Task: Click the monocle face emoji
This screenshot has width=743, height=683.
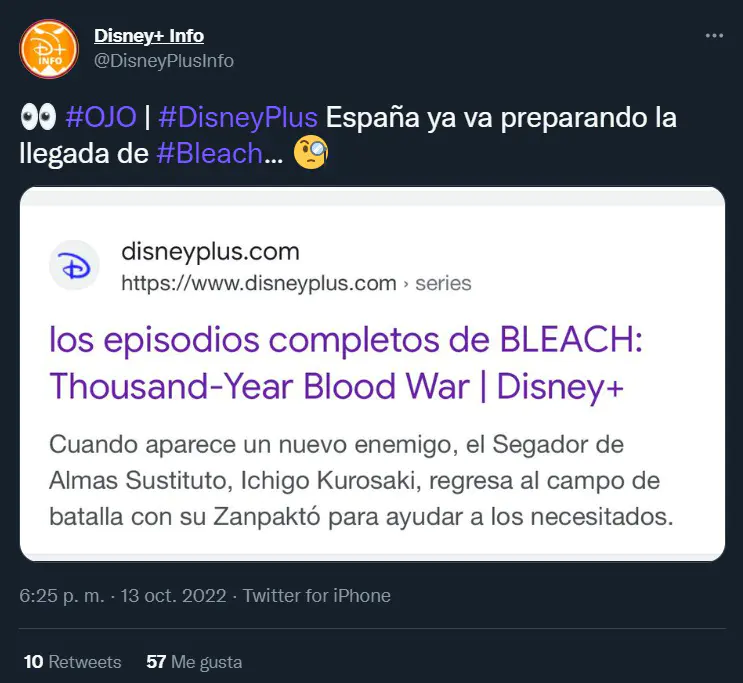Action: pyautogui.click(x=311, y=153)
